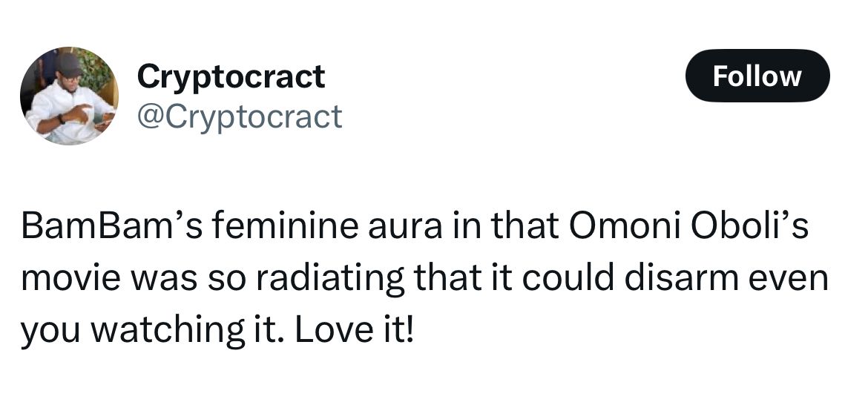Open Cryptocract's profile picture
Screen dimensions: 868x405
[x=69, y=96]
